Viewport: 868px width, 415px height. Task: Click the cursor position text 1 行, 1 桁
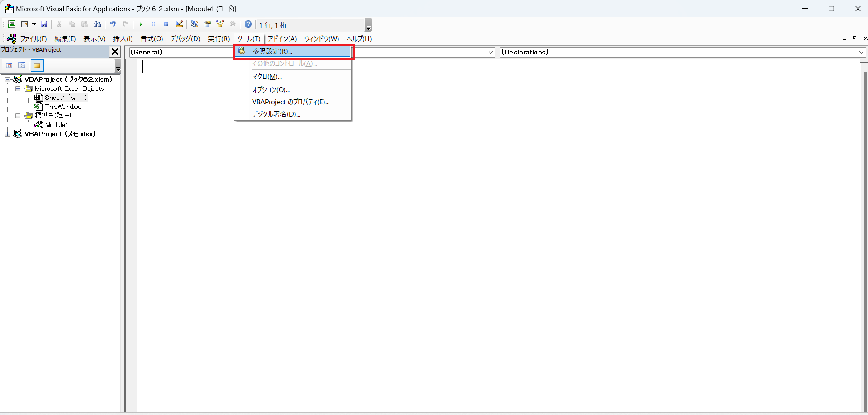(273, 25)
